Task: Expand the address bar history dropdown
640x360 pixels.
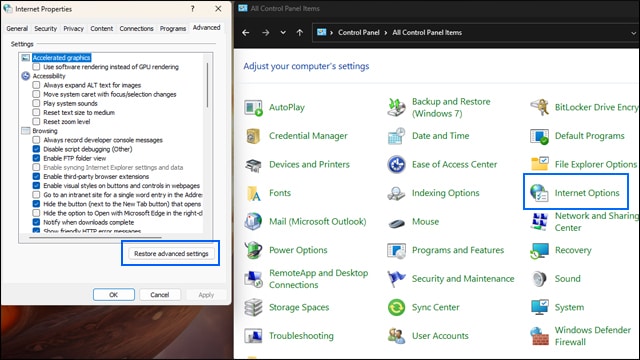Action: click(633, 33)
